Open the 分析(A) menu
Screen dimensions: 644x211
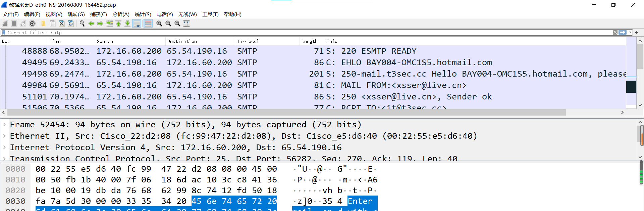[121, 14]
